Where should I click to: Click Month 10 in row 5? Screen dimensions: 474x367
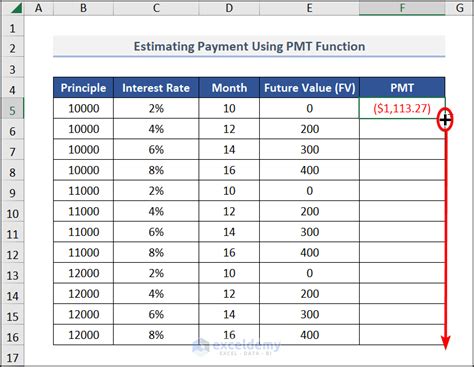pos(229,108)
